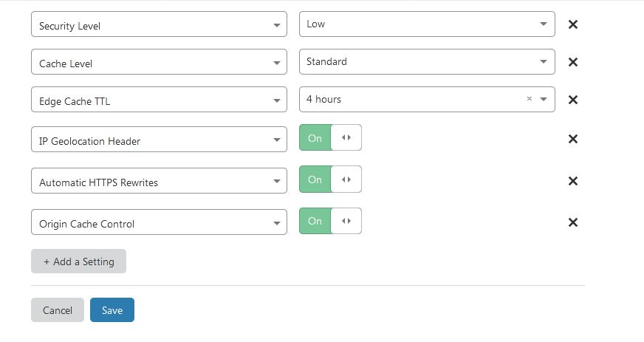Expand the Edge Cache TTL setting selector
This screenshot has height=342, width=644.
tap(159, 100)
